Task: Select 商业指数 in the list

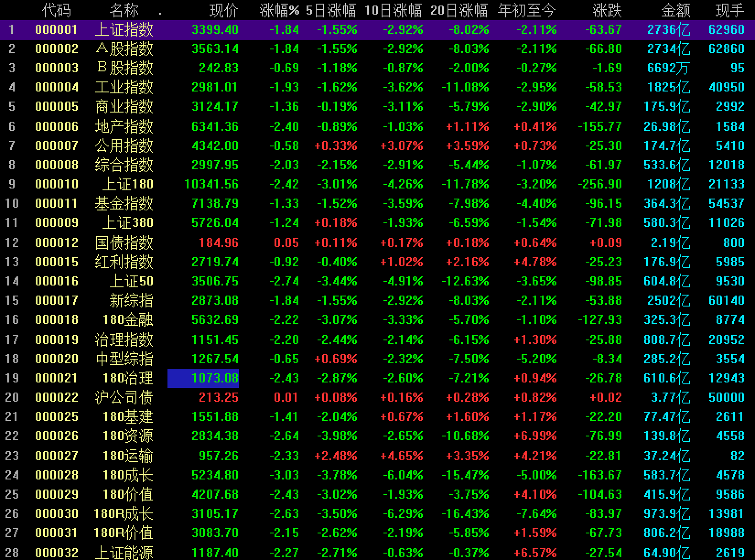Action: 124,107
